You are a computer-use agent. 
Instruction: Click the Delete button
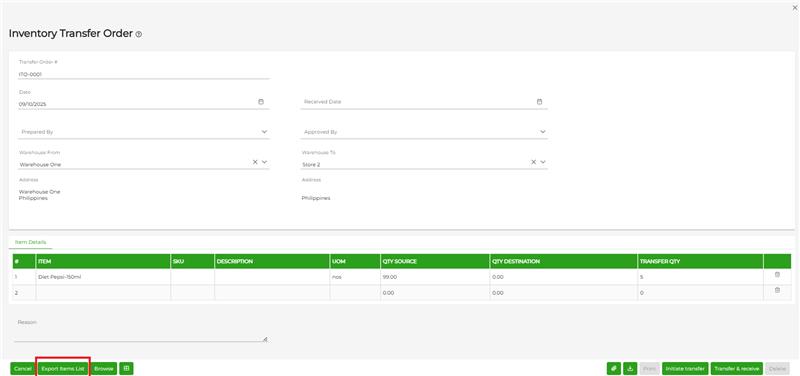click(x=777, y=368)
